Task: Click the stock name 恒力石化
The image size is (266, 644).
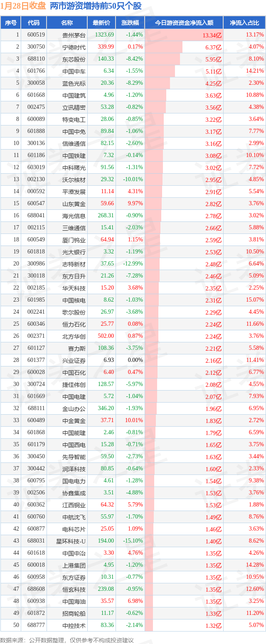Action: click(74, 324)
